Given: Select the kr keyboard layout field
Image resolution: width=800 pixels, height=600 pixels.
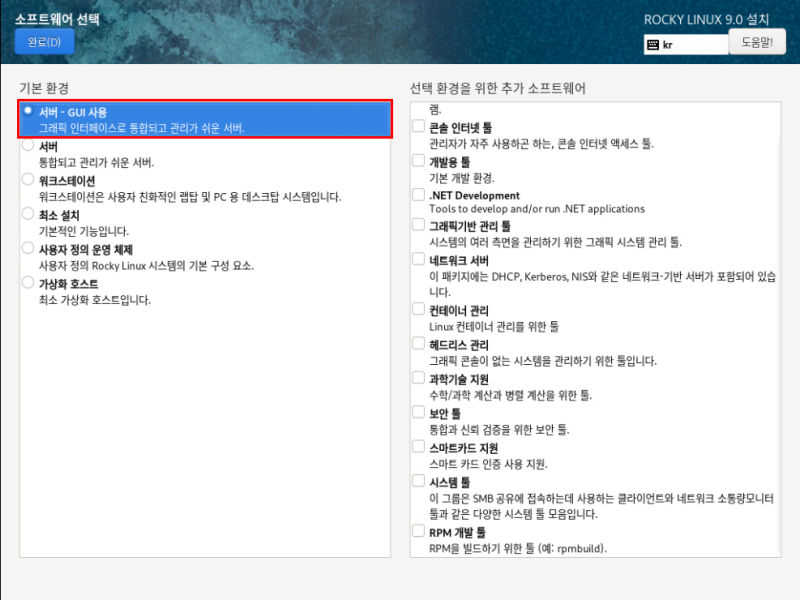Looking at the screenshot, I should [686, 45].
